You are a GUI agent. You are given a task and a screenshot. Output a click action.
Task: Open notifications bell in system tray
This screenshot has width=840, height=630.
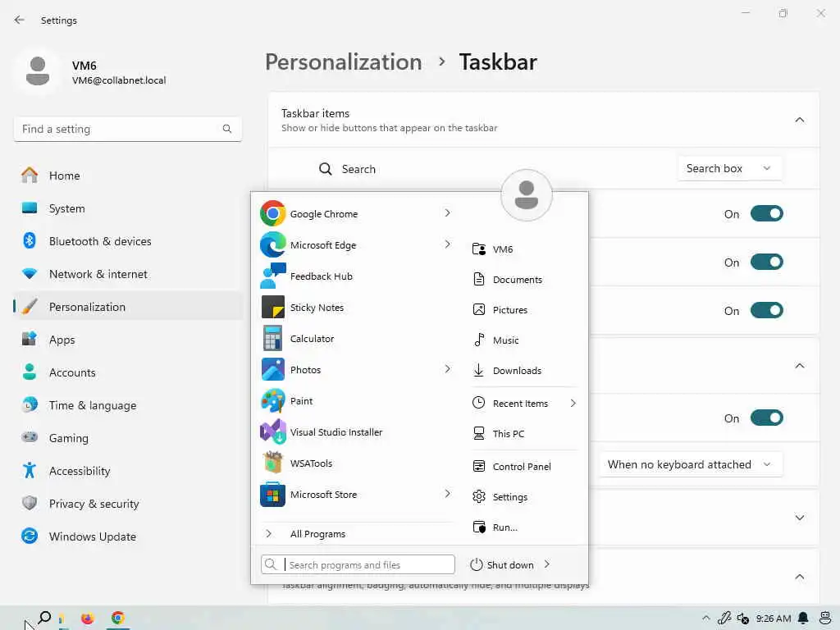tap(802, 619)
